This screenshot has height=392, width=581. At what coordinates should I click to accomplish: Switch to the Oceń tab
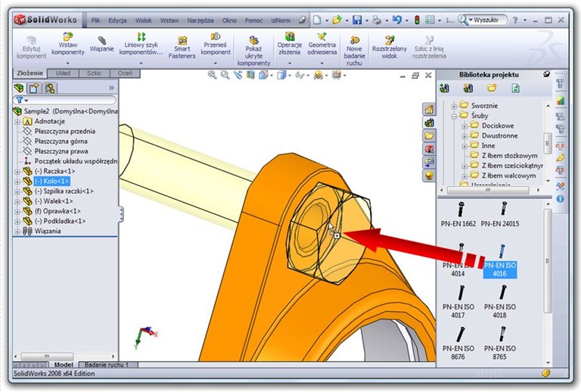tap(126, 73)
